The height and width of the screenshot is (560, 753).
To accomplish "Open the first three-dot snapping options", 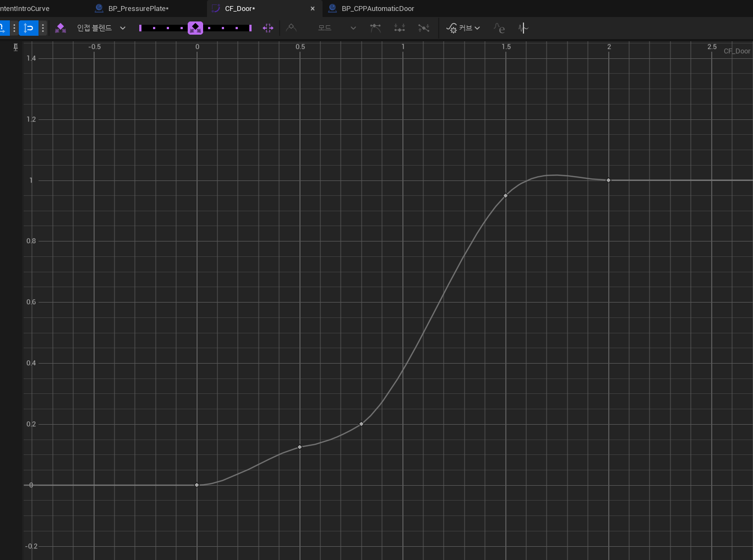I will [14, 28].
